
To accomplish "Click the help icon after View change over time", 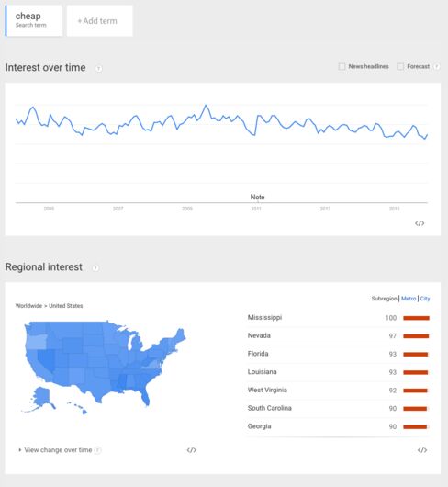I will click(97, 450).
